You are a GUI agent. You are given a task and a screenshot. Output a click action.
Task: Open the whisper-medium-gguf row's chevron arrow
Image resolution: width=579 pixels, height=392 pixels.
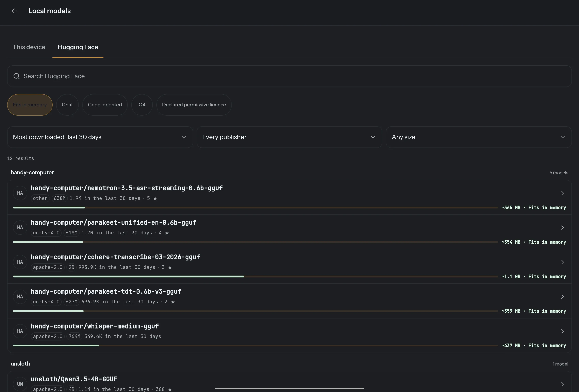click(562, 331)
